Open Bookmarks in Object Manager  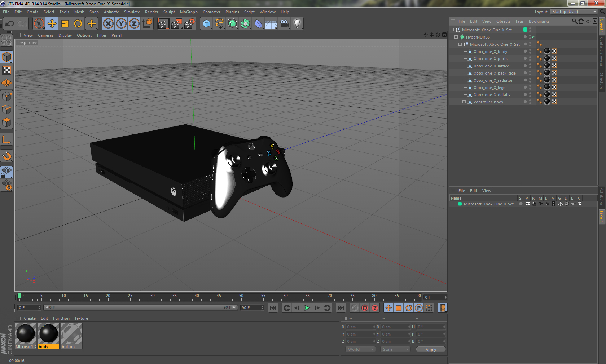(x=539, y=21)
